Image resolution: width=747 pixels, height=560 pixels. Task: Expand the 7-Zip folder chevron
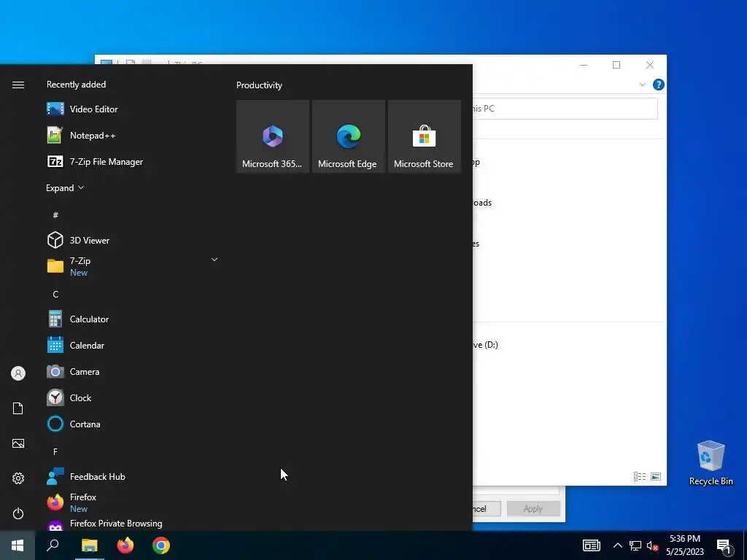coord(214,260)
